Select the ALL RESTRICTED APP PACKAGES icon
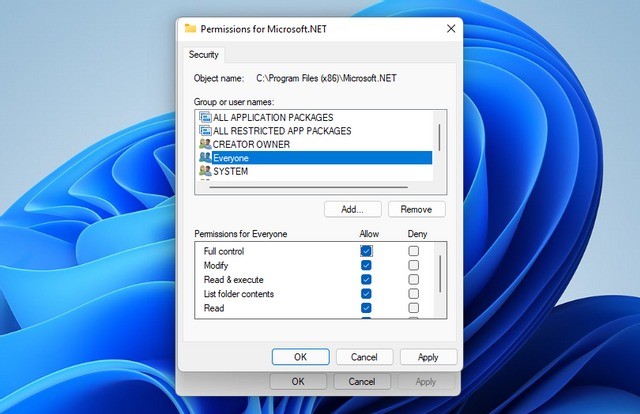This screenshot has height=414, width=640. click(x=205, y=131)
